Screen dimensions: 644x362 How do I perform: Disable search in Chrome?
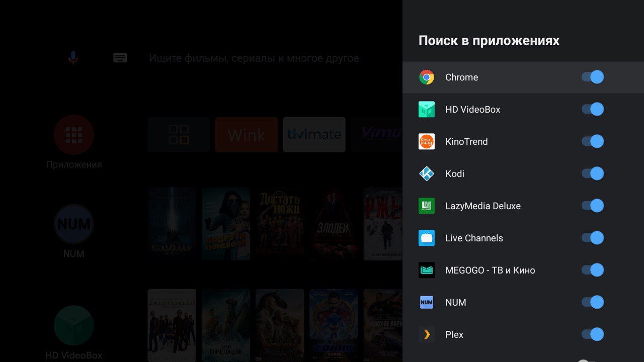coord(593,77)
